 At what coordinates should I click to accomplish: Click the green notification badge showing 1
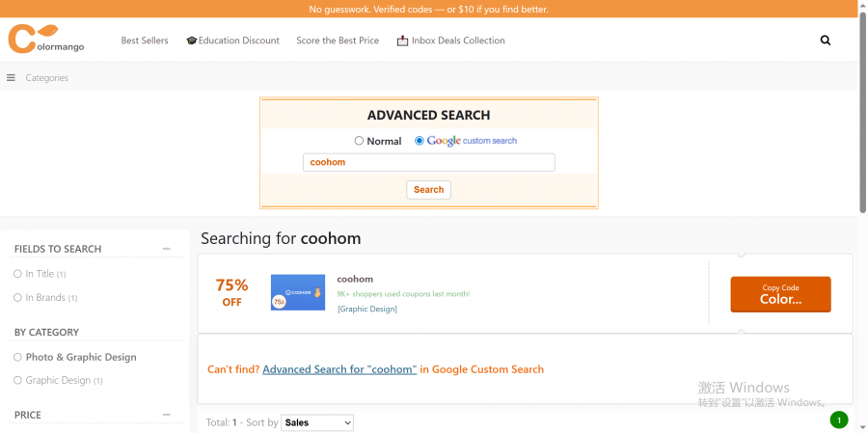click(x=839, y=420)
